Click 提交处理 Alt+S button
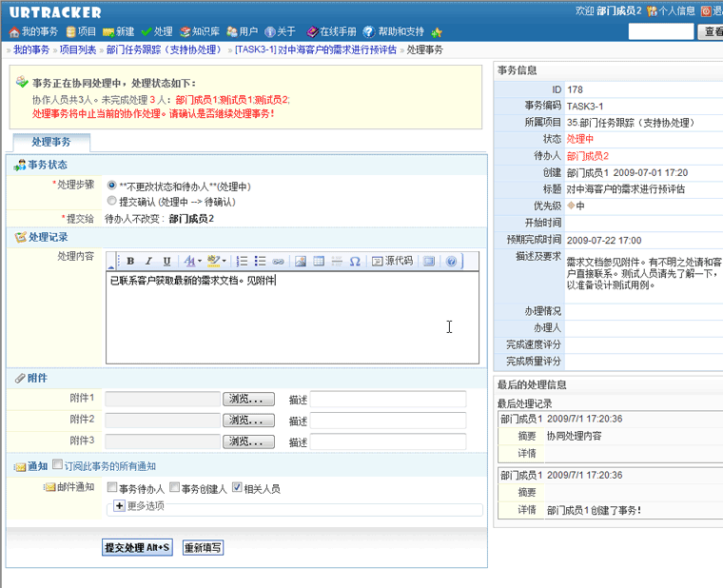723x588 pixels. point(137,547)
